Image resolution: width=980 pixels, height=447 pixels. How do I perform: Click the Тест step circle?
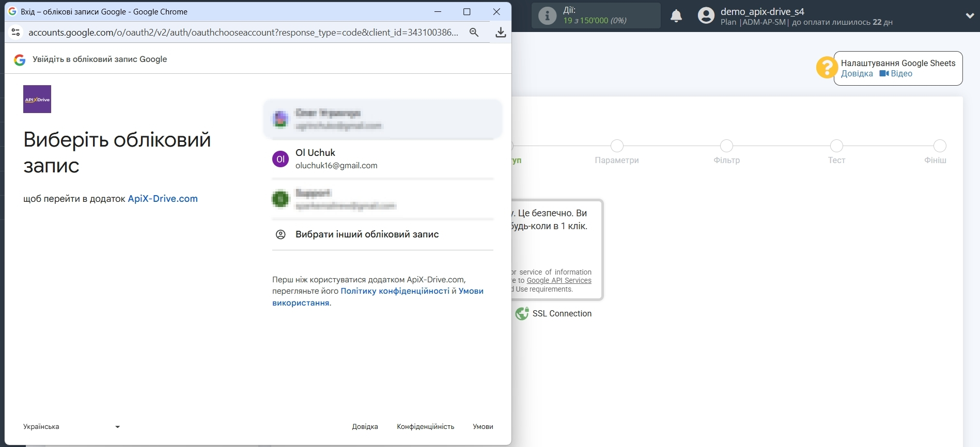[836, 146]
